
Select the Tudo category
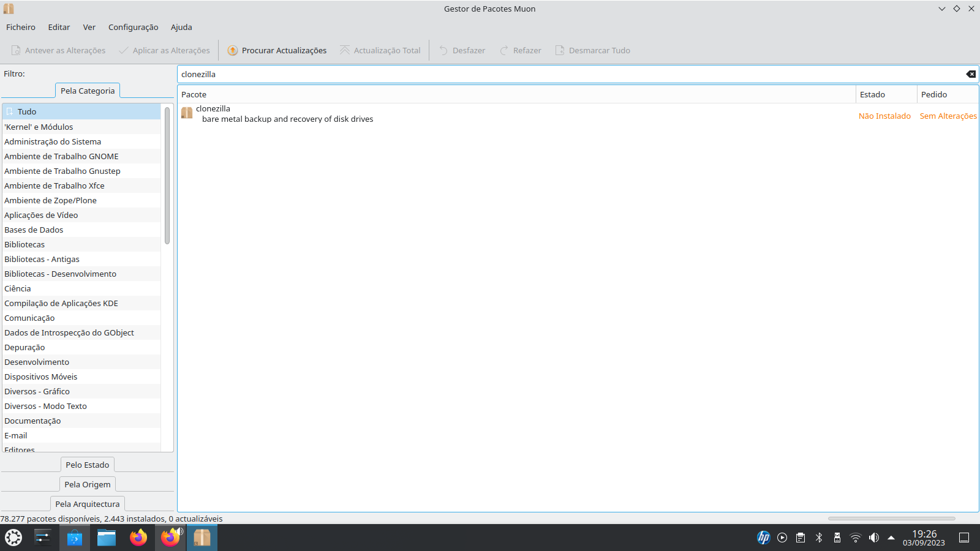tap(81, 111)
